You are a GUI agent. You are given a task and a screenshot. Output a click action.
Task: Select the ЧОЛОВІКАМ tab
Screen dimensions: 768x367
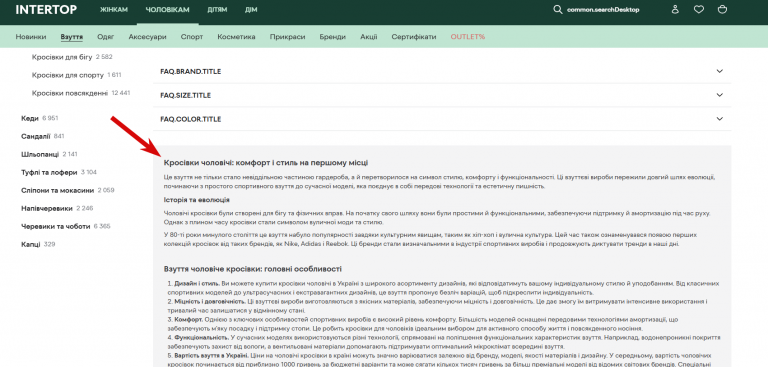click(168, 10)
